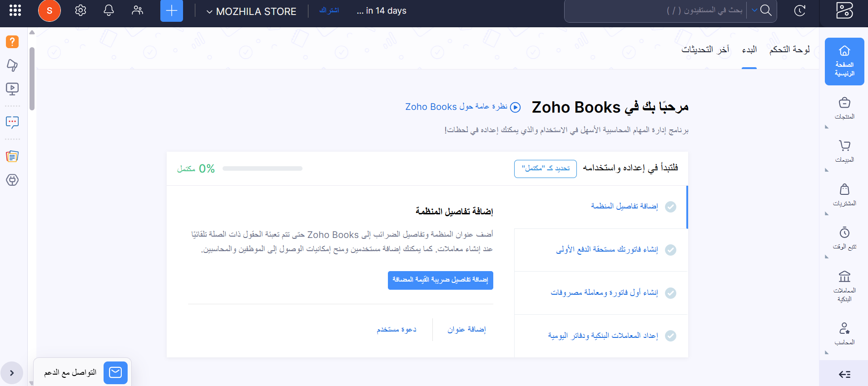This screenshot has width=868, height=386.
Task: Open المشتريات purchases module in sidebar
Action: coord(844,195)
